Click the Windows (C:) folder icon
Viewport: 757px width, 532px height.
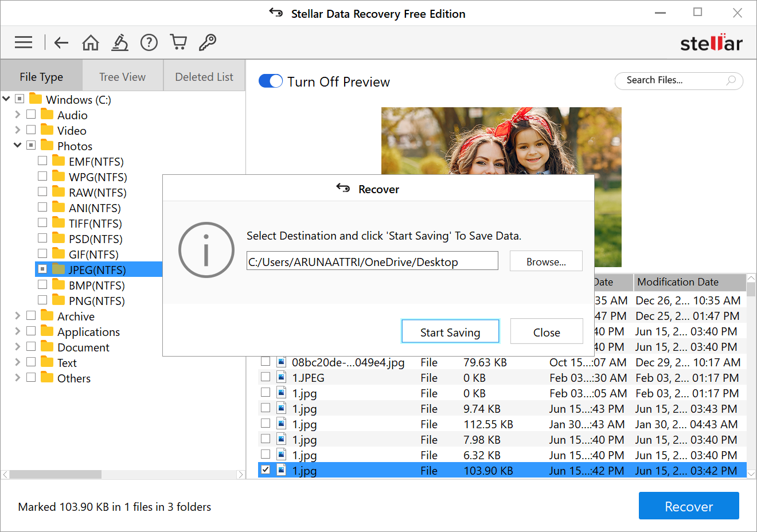click(x=36, y=99)
